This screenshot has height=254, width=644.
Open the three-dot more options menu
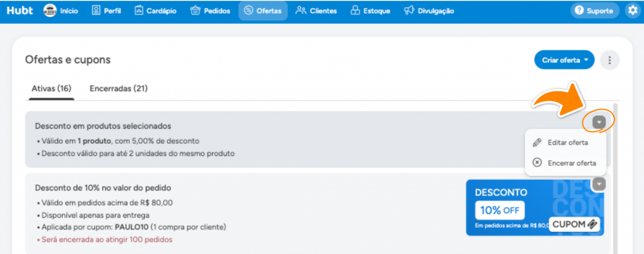(609, 60)
